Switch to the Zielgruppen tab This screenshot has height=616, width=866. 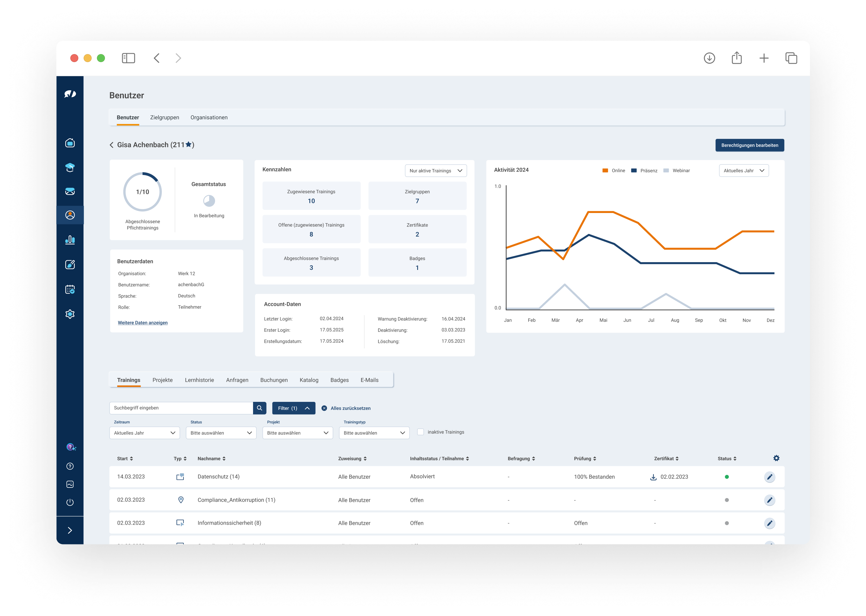click(165, 117)
